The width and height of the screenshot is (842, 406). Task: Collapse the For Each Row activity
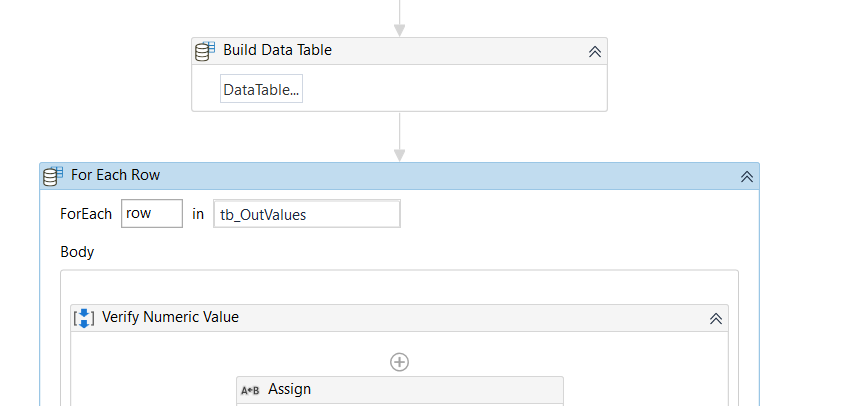pyautogui.click(x=746, y=176)
